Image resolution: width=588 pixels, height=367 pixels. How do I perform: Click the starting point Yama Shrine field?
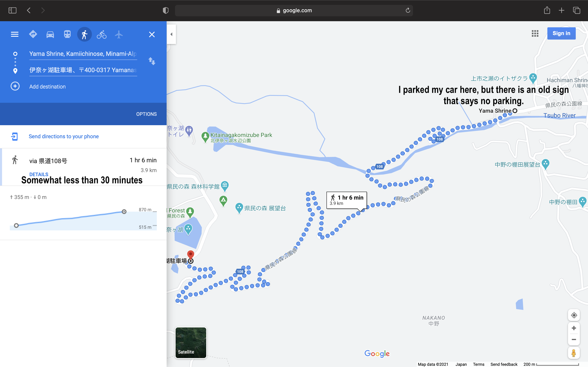pos(83,54)
